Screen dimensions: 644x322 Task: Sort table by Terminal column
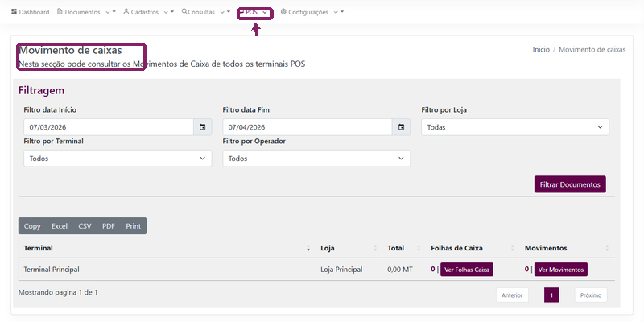point(167,248)
